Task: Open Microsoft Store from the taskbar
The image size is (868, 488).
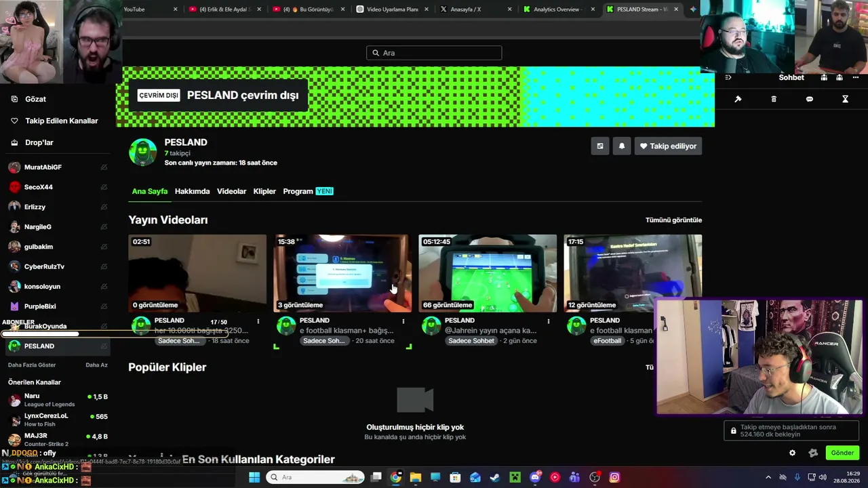Action: 455,477
